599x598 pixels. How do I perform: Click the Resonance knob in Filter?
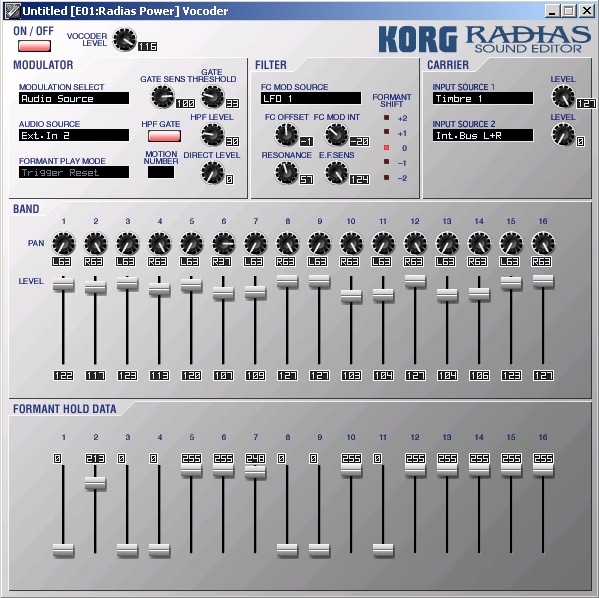tap(286, 172)
